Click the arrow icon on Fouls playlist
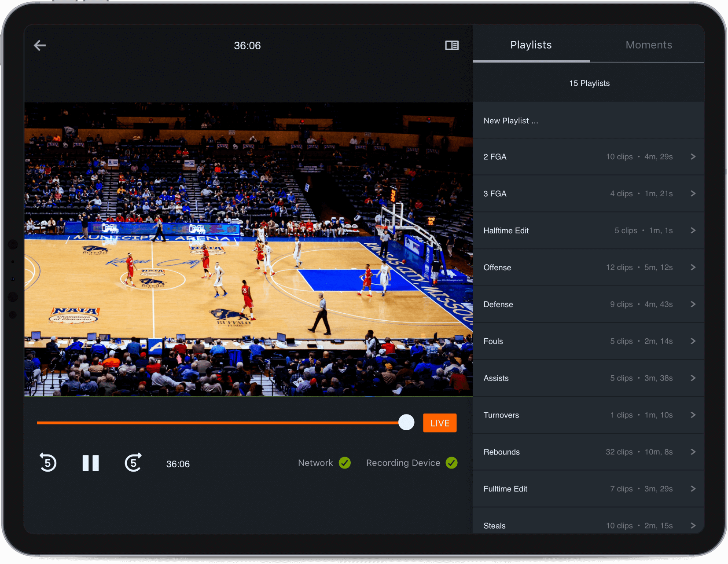The height and width of the screenshot is (564, 728). pyautogui.click(x=692, y=341)
